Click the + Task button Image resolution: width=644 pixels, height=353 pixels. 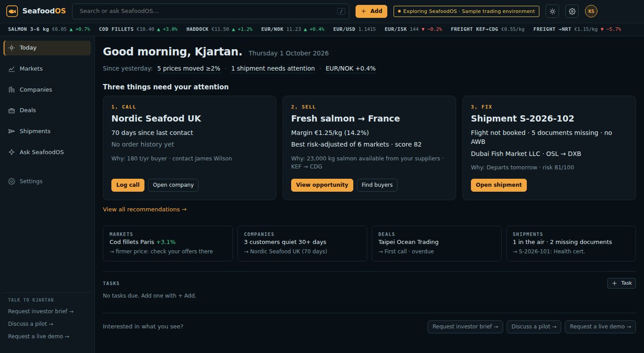pos(621,283)
